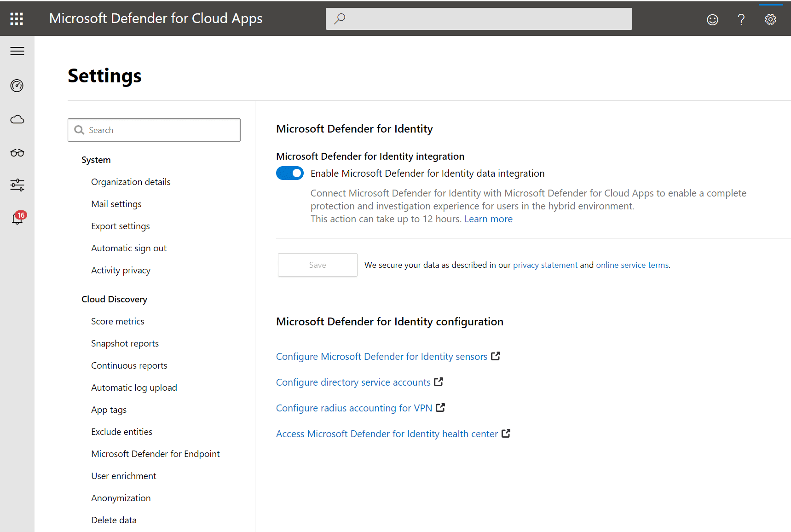Click the feedback smiley face icon
Image resolution: width=791 pixels, height=532 pixels.
coord(712,19)
